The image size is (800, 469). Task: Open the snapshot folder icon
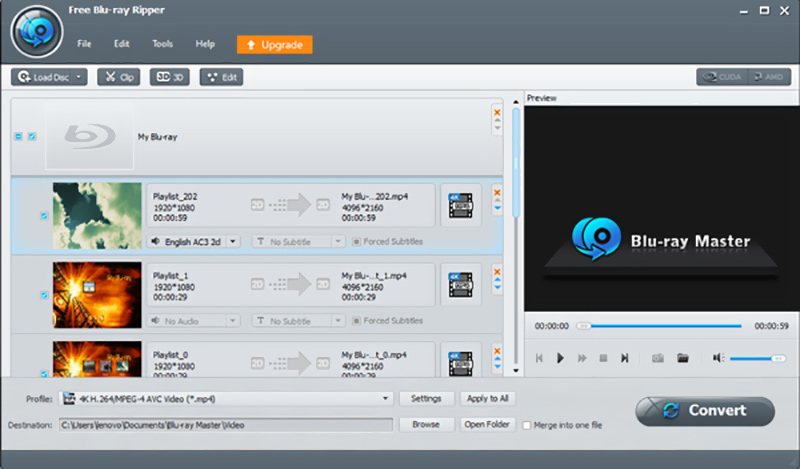(x=683, y=357)
